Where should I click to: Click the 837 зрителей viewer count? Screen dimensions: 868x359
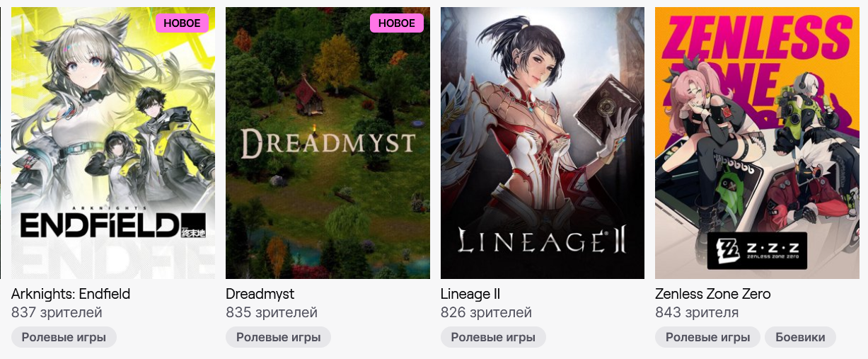coord(57,312)
